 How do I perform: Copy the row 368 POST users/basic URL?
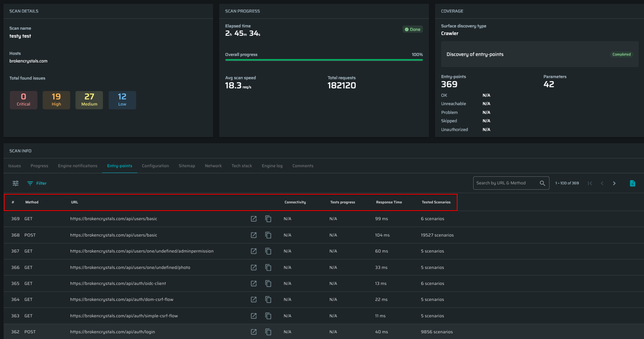click(268, 235)
